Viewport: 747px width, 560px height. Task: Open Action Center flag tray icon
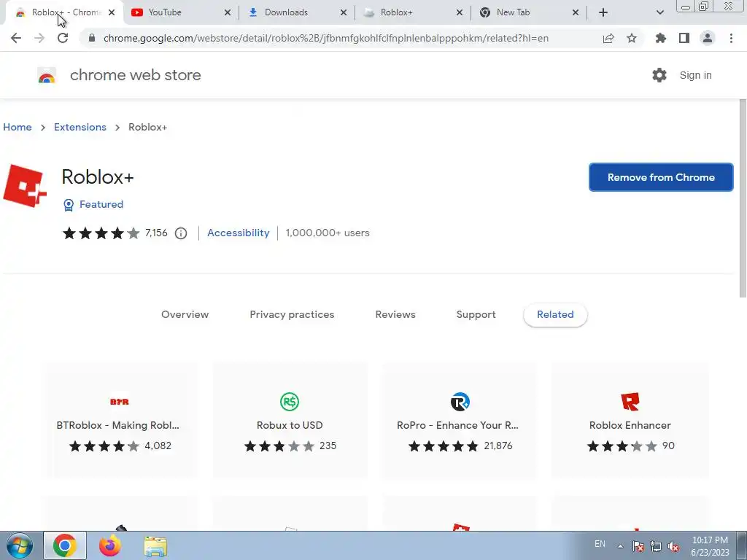point(638,546)
